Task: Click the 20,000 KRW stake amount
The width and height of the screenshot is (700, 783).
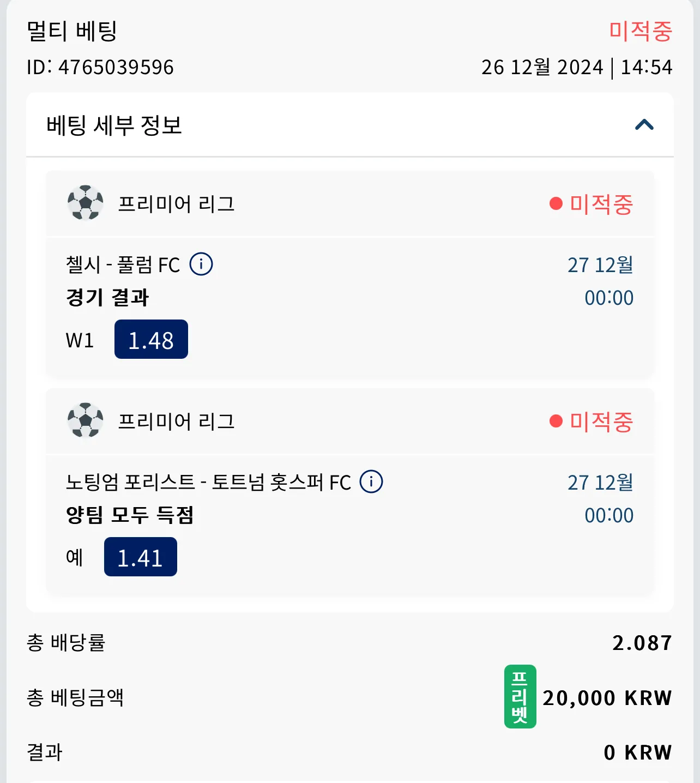Action: (607, 697)
